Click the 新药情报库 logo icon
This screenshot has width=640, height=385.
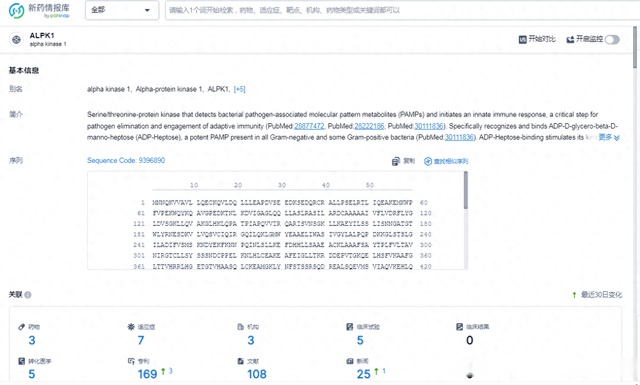click(x=16, y=11)
